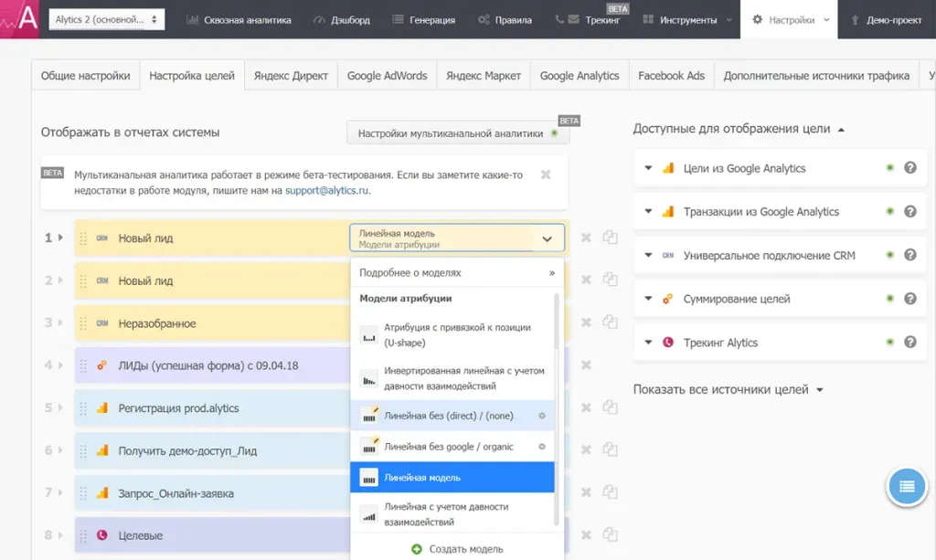Open the floating blue list button
936x560 pixels.
(907, 487)
